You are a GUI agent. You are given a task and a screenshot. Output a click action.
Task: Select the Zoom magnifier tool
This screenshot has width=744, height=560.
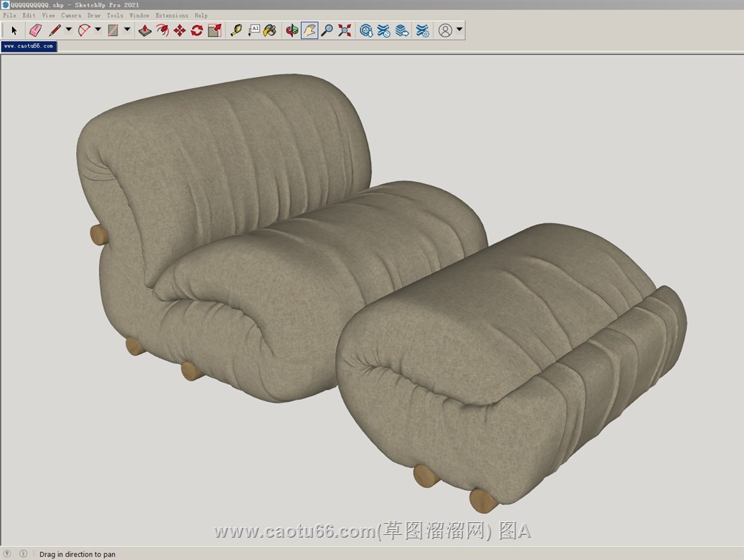[x=327, y=30]
